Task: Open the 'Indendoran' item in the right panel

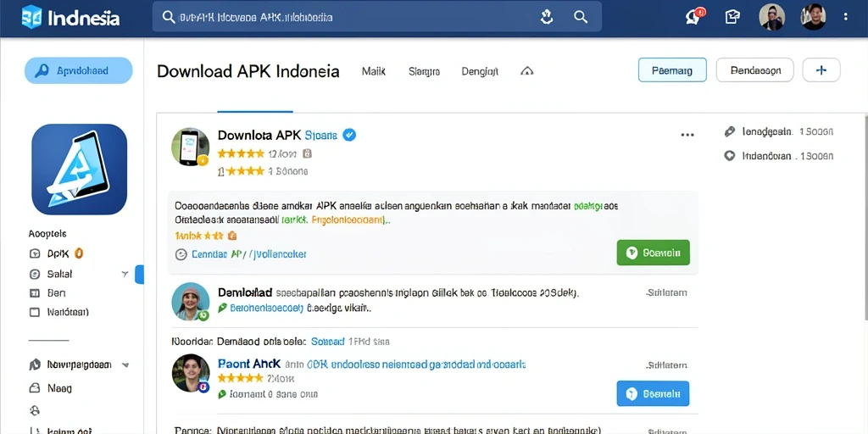Action: 779,156
